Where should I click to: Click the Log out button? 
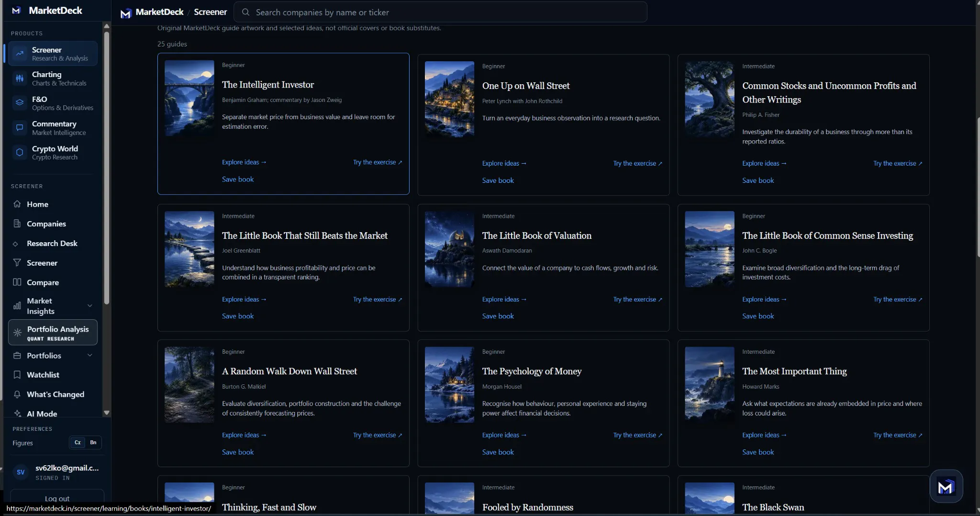(57, 498)
